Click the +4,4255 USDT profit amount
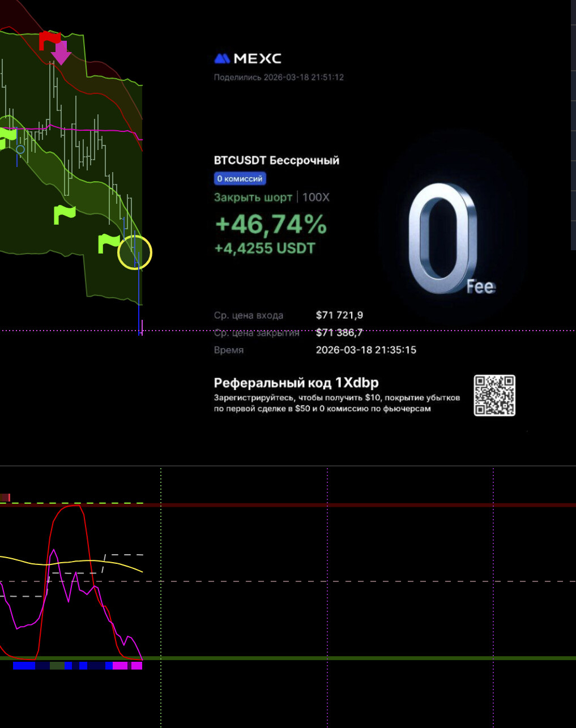576x728 pixels. 264,248
